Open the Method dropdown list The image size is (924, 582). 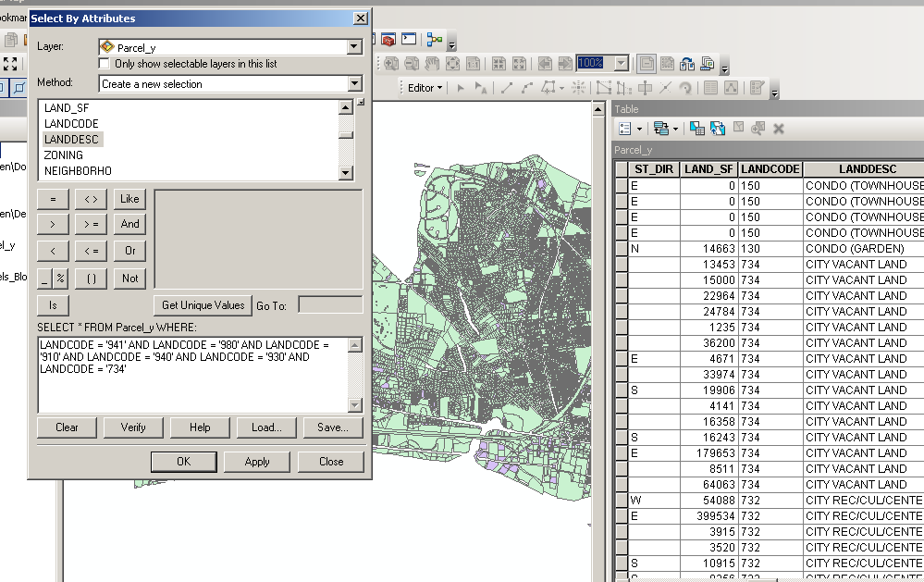coord(353,84)
